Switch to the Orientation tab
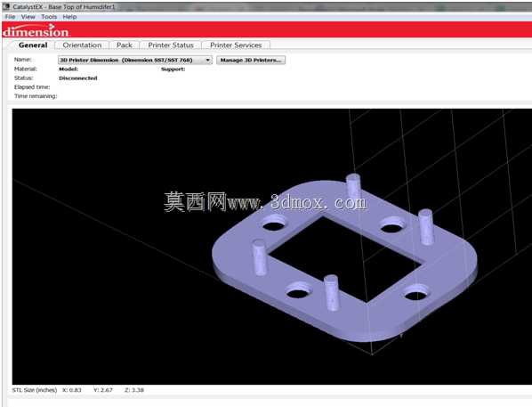 [82, 45]
